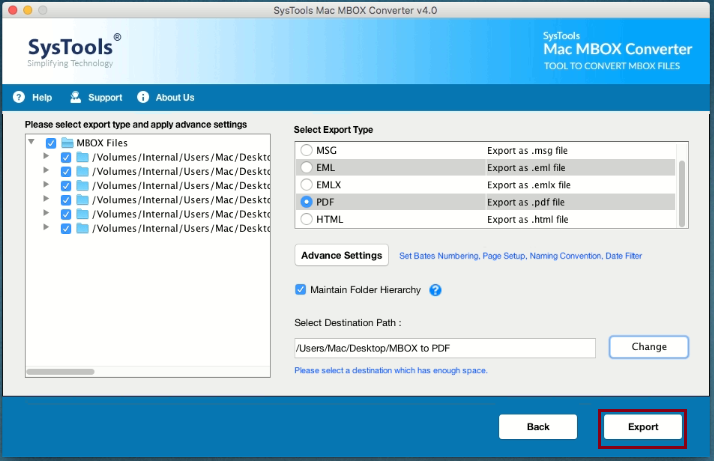714x461 pixels.
Task: Click the Export button
Action: [x=643, y=426]
